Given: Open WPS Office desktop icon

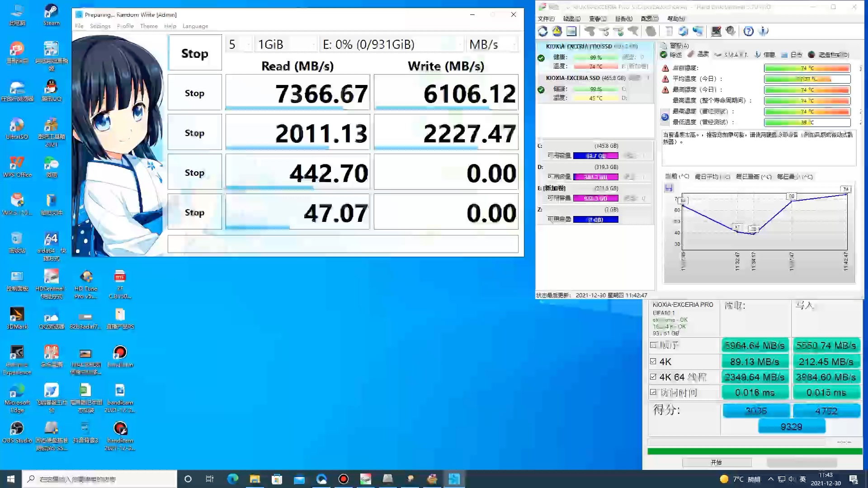Looking at the screenshot, I should (x=17, y=167).
